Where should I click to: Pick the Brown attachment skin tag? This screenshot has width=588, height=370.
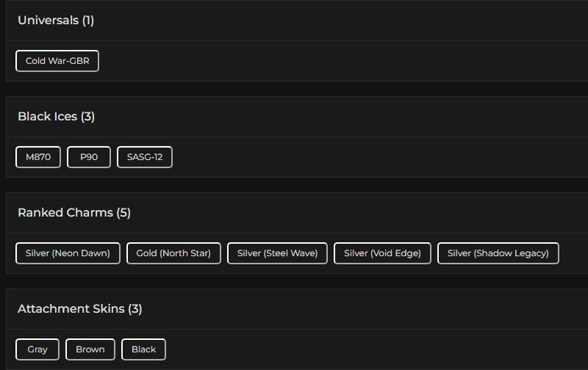pos(90,349)
